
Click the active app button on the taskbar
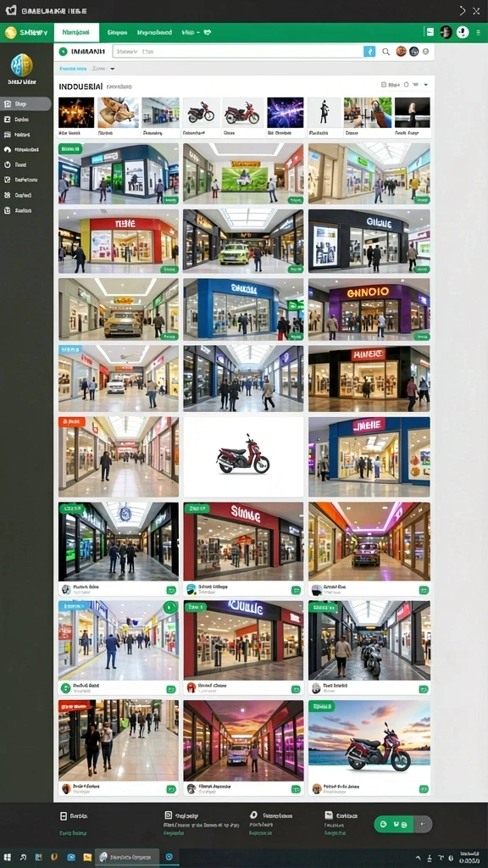[127, 857]
